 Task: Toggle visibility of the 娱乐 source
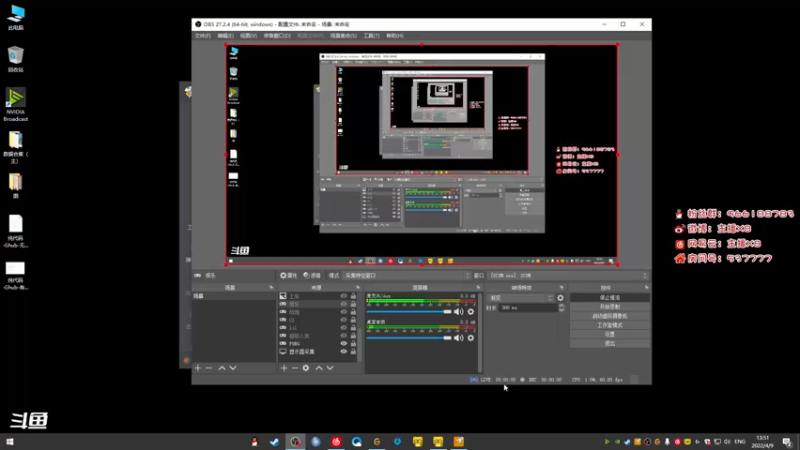(344, 304)
